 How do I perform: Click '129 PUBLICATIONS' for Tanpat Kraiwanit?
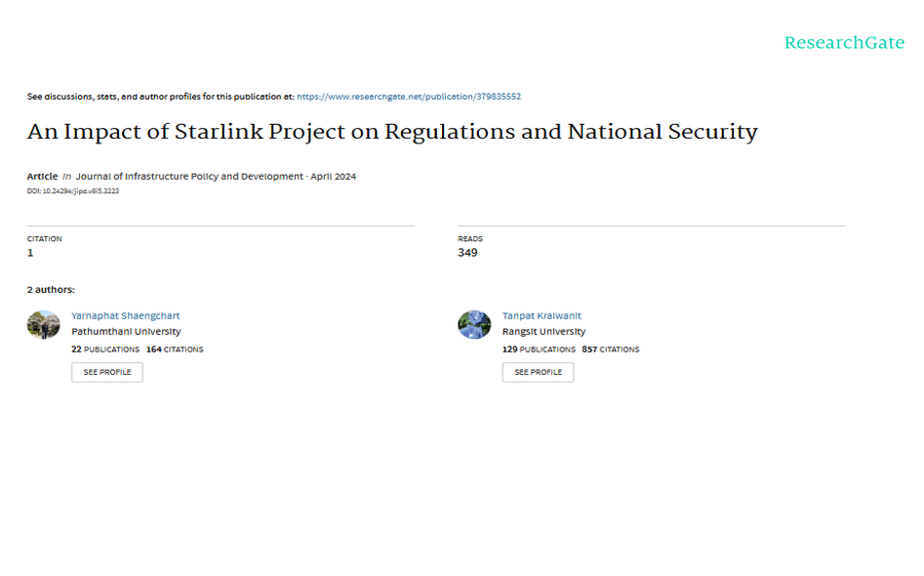[x=539, y=350]
